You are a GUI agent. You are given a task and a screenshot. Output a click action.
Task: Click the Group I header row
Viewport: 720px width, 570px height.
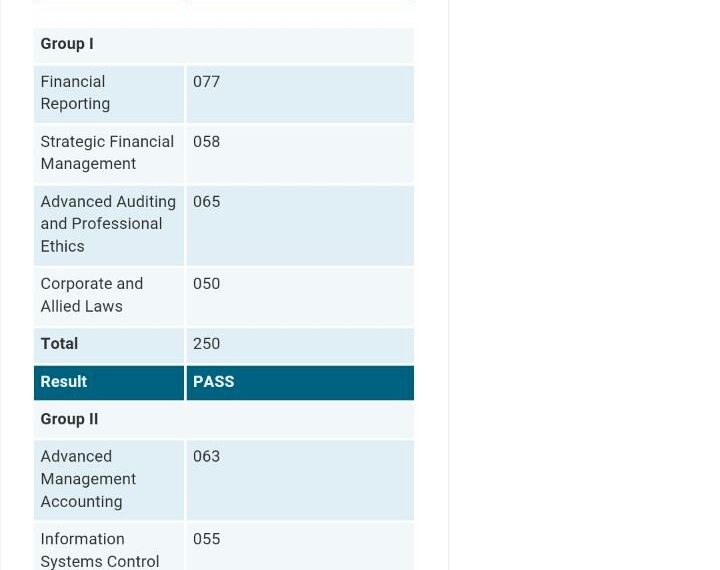[224, 45]
